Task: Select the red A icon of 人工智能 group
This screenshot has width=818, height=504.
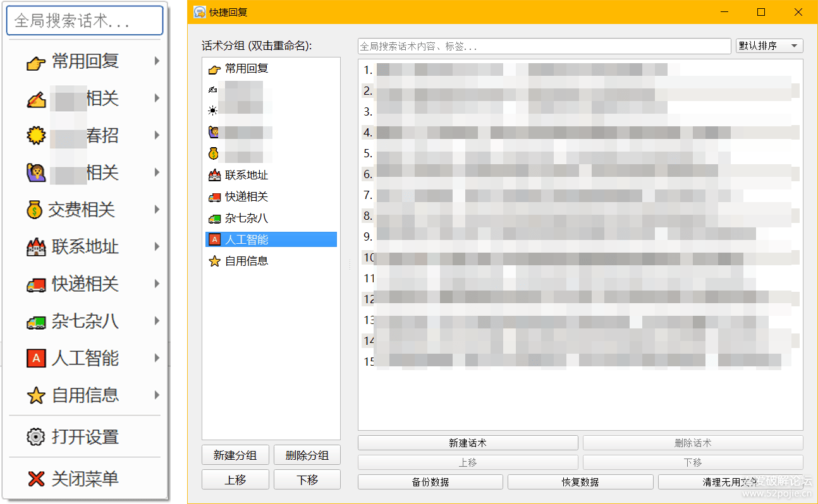Action: (215, 239)
